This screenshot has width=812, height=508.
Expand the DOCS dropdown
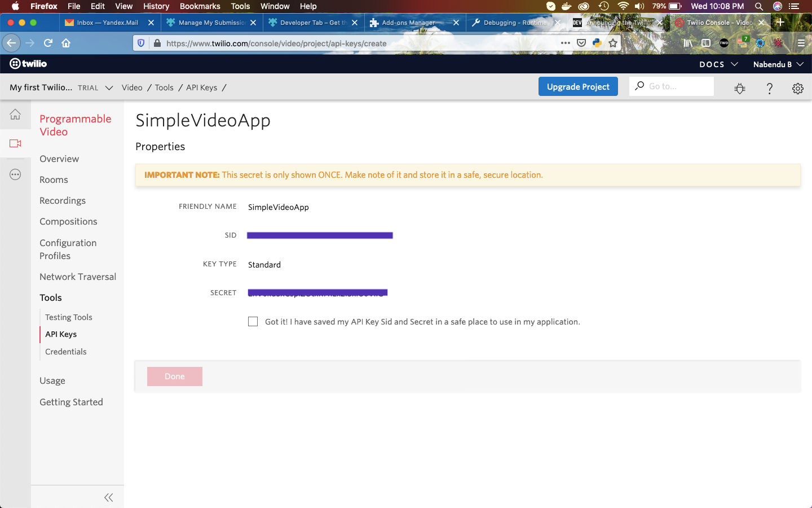tap(718, 64)
